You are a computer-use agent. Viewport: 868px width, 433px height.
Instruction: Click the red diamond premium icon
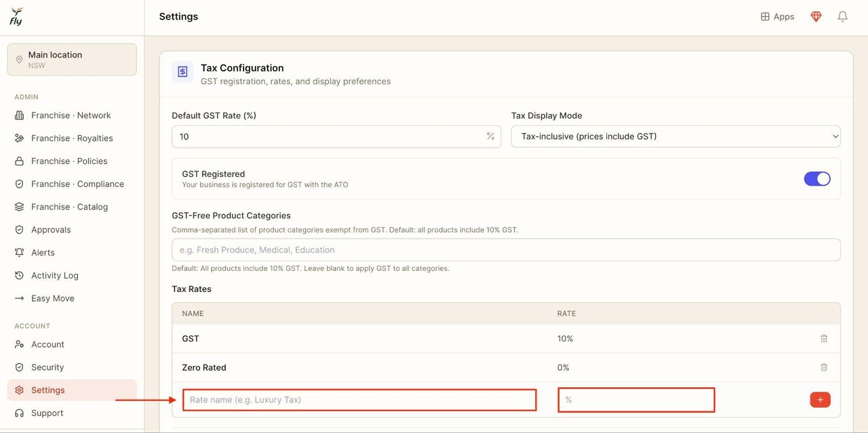click(816, 17)
